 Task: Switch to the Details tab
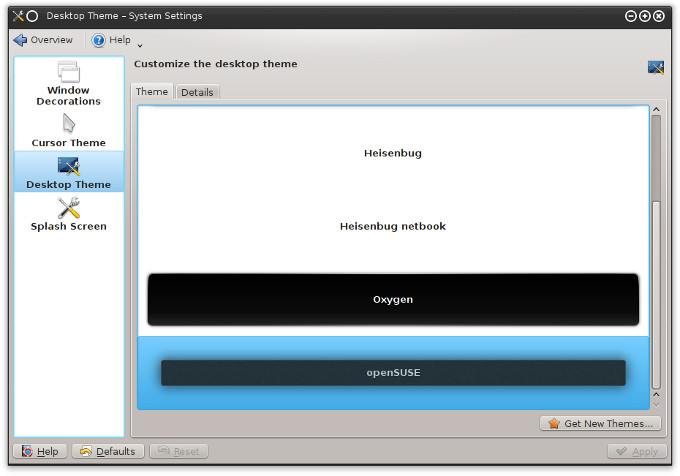pos(197,92)
